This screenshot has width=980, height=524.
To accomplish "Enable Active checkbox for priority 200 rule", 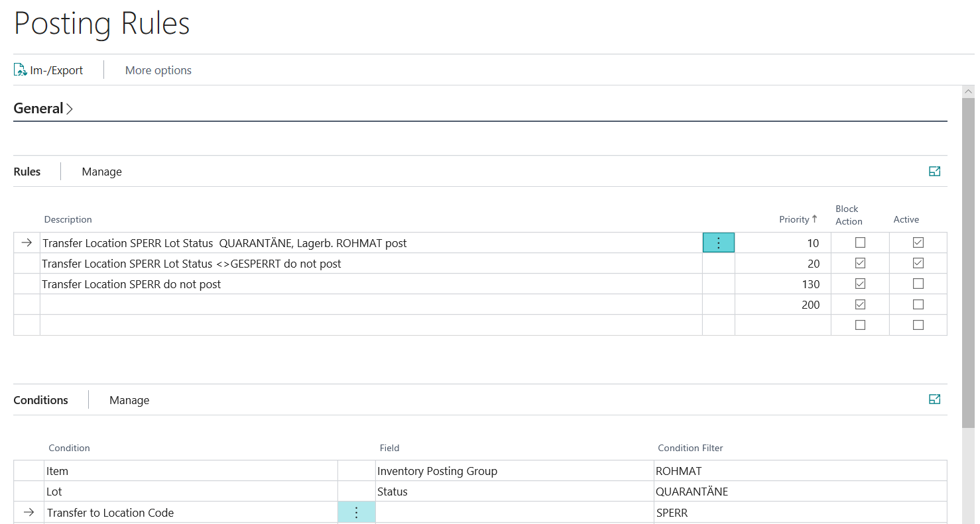I will point(918,305).
